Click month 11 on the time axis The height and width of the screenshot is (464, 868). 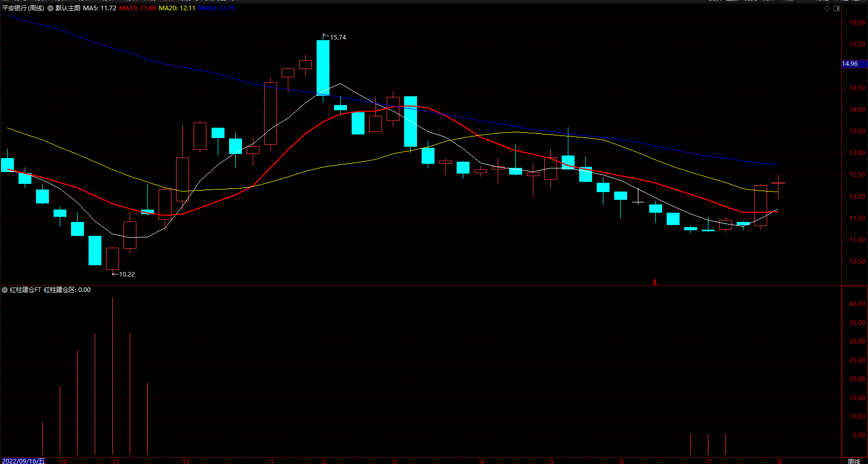[x=116, y=461]
